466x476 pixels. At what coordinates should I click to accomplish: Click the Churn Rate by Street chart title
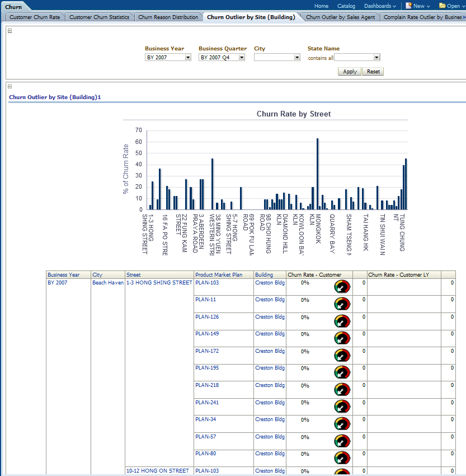point(294,114)
